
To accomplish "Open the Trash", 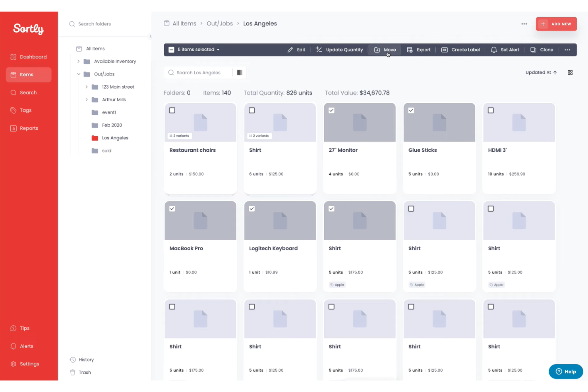I will 81,372.
